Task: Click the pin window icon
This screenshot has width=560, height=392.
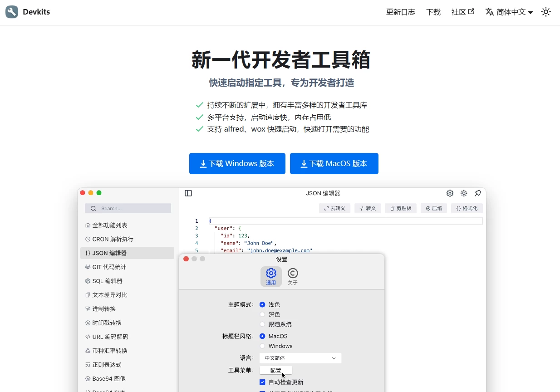Action: click(x=478, y=193)
